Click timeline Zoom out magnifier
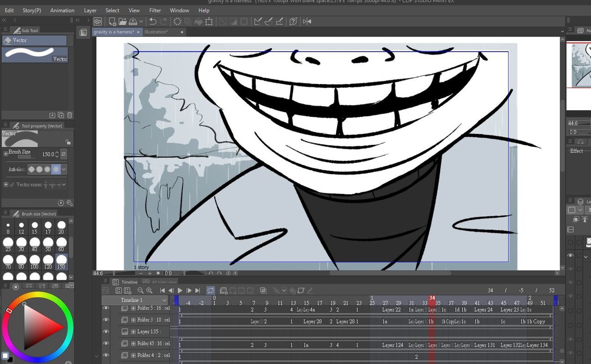This screenshot has width=591, height=364. pyautogui.click(x=140, y=291)
